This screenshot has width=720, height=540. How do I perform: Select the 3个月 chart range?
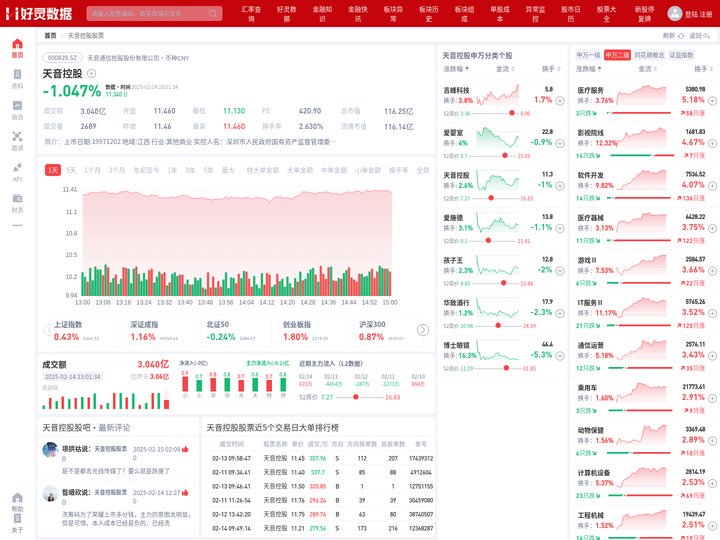click(117, 170)
